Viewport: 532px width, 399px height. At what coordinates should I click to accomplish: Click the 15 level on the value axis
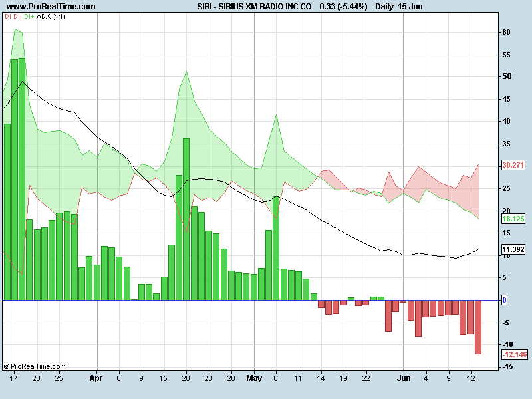[506, 233]
